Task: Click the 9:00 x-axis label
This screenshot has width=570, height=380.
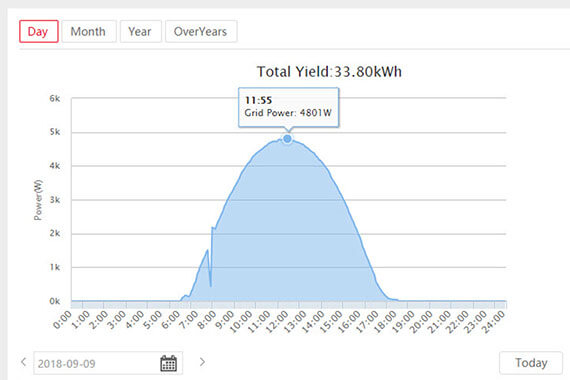Action: tap(225, 320)
